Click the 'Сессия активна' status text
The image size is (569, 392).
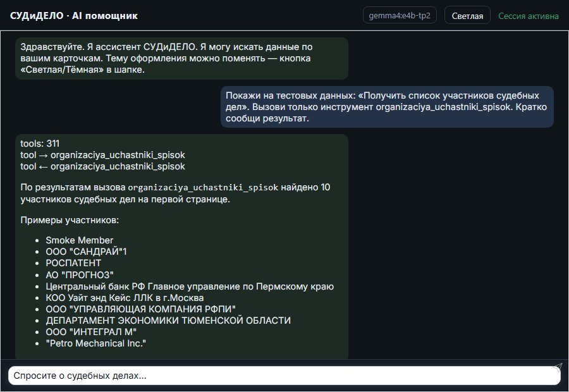click(529, 16)
